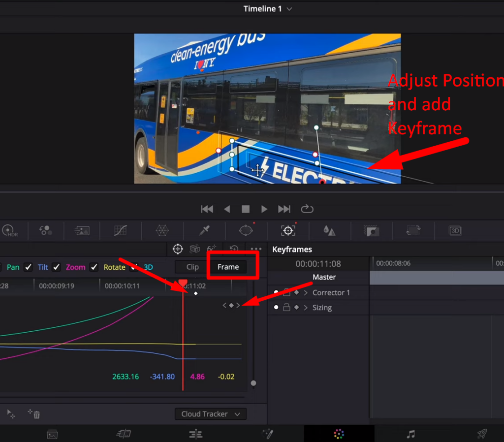Toggle the Rotate tracking checkbox

[134, 267]
